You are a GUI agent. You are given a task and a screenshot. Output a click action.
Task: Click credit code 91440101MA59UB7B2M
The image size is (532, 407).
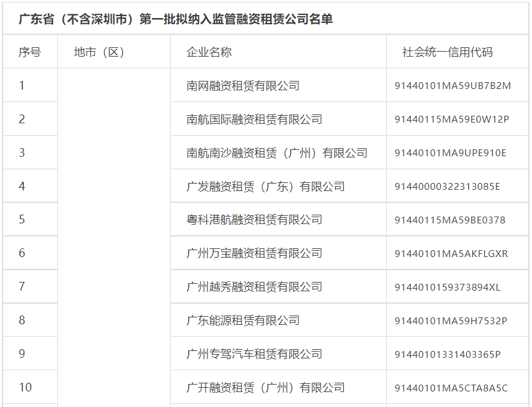[x=453, y=86]
